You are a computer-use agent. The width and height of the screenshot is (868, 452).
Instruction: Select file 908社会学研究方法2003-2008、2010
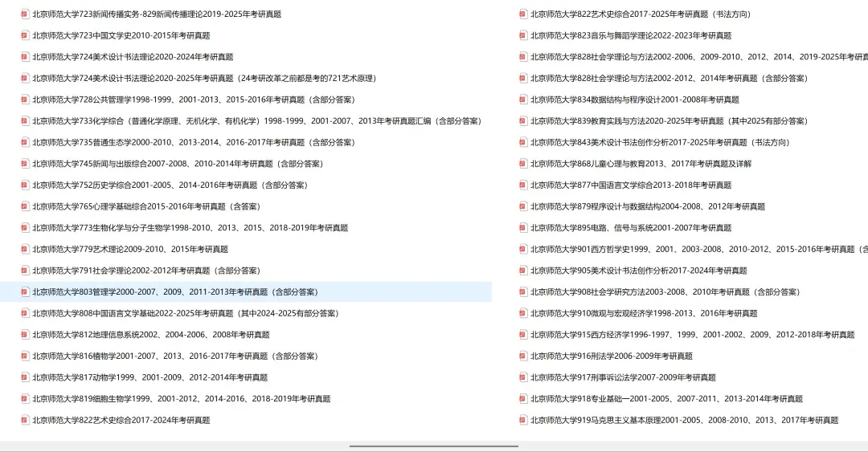[x=665, y=292]
